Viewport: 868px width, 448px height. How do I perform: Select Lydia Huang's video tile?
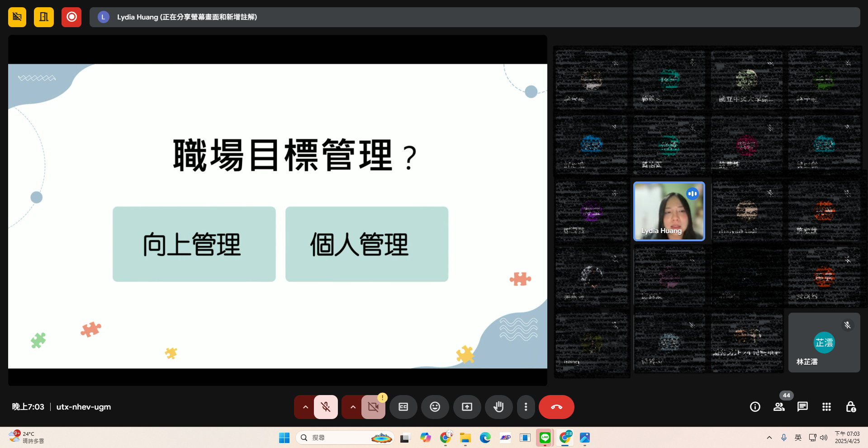coord(669,211)
